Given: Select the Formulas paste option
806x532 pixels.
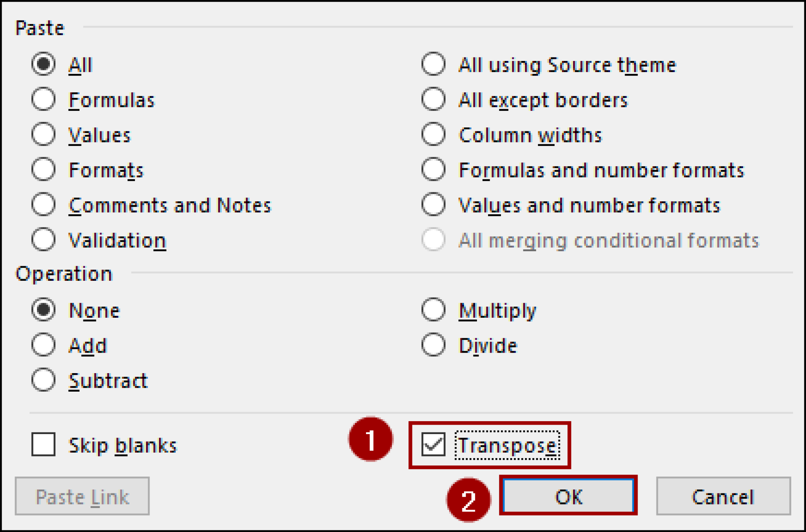Looking at the screenshot, I should coord(43,99).
